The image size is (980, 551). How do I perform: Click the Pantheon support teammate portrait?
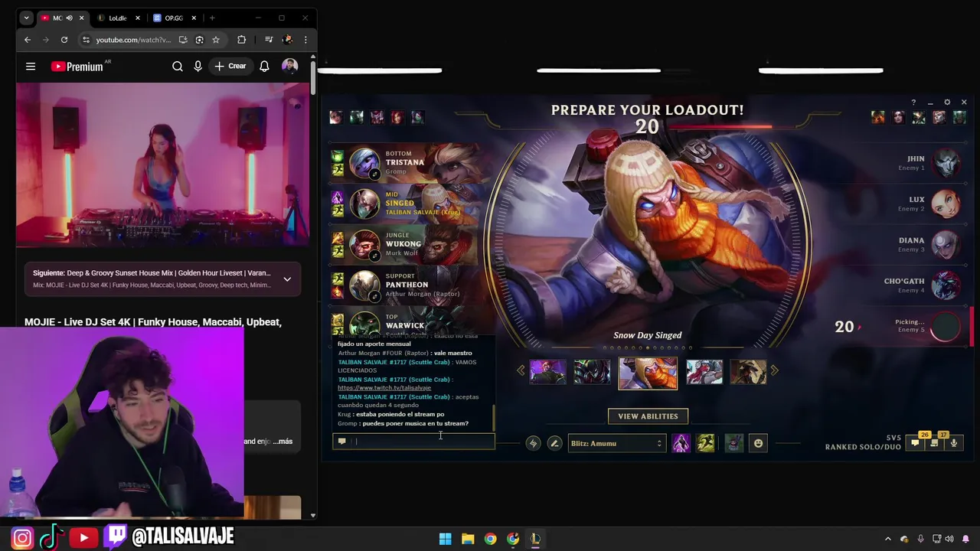tap(364, 285)
